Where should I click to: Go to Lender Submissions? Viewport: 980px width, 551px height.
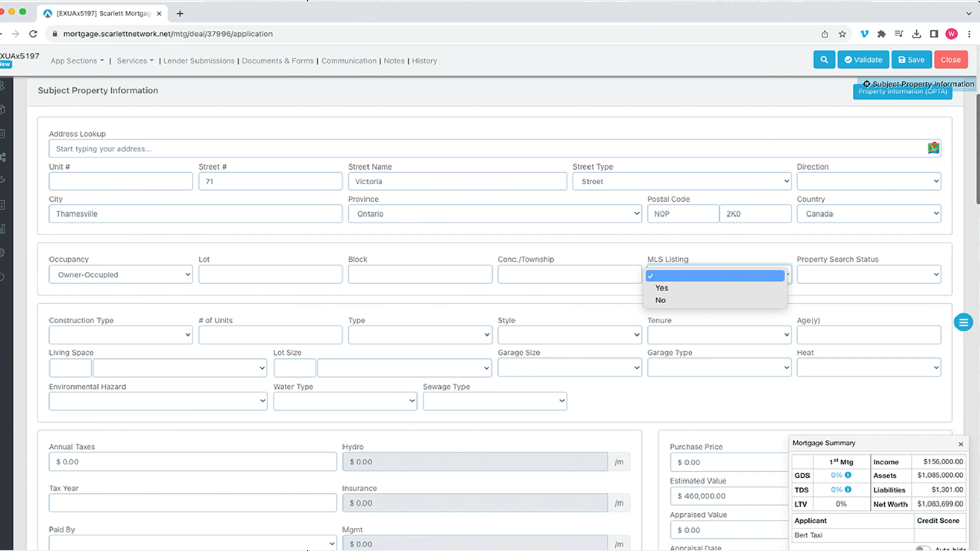point(199,61)
